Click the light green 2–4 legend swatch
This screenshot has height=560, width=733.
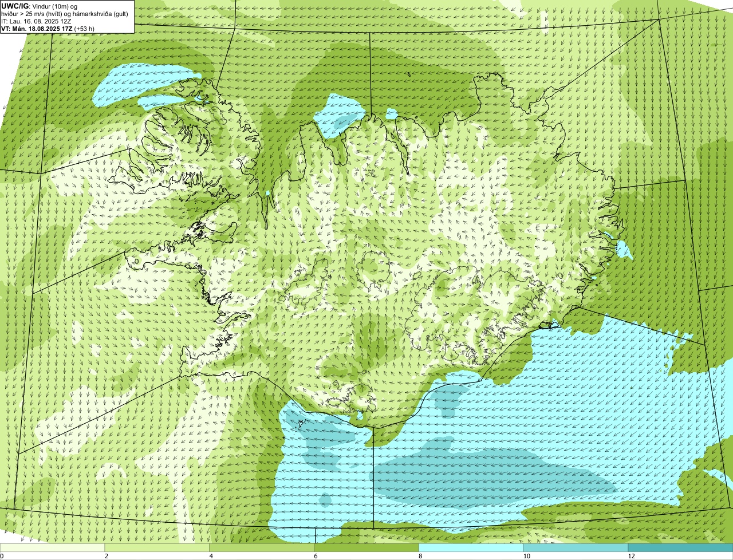157,548
